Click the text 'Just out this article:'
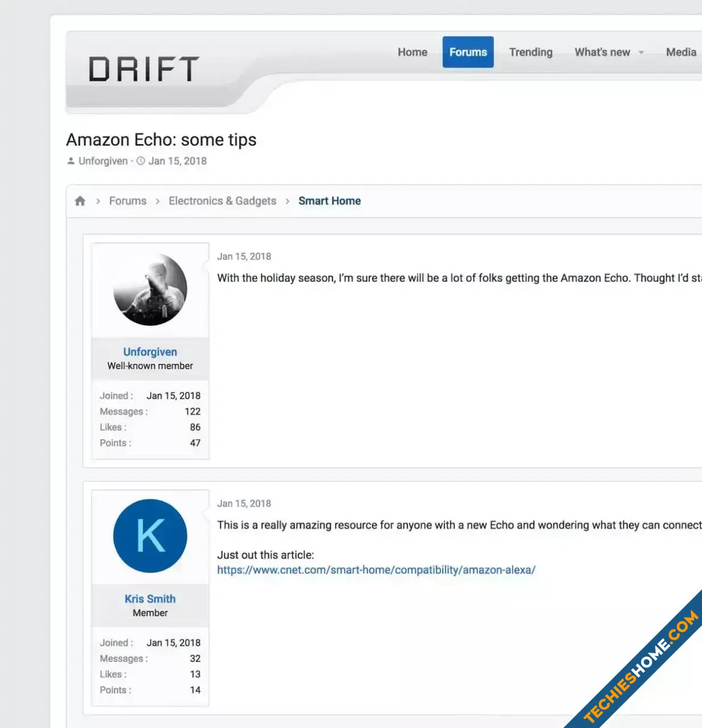The width and height of the screenshot is (702, 728). click(266, 555)
